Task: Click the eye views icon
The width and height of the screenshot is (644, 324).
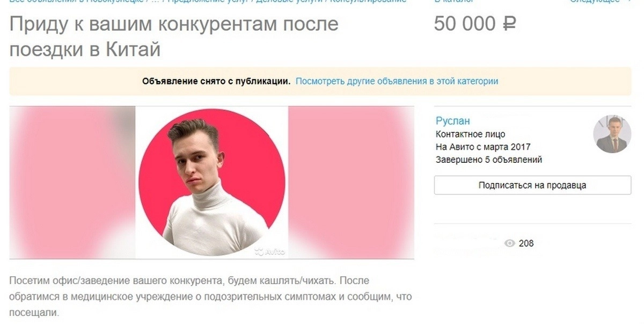Action: 510,243
